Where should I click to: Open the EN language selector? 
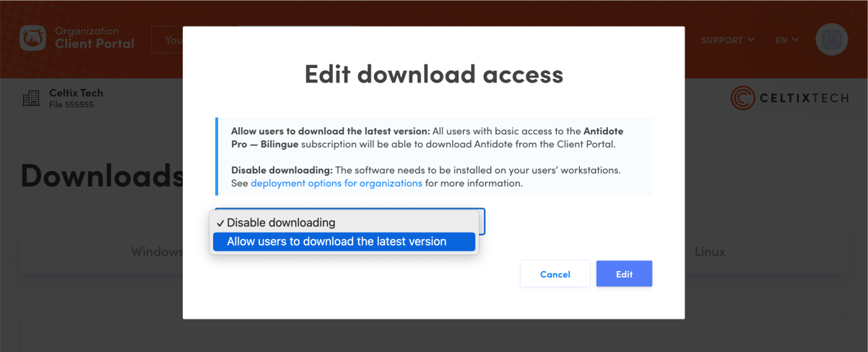point(787,40)
